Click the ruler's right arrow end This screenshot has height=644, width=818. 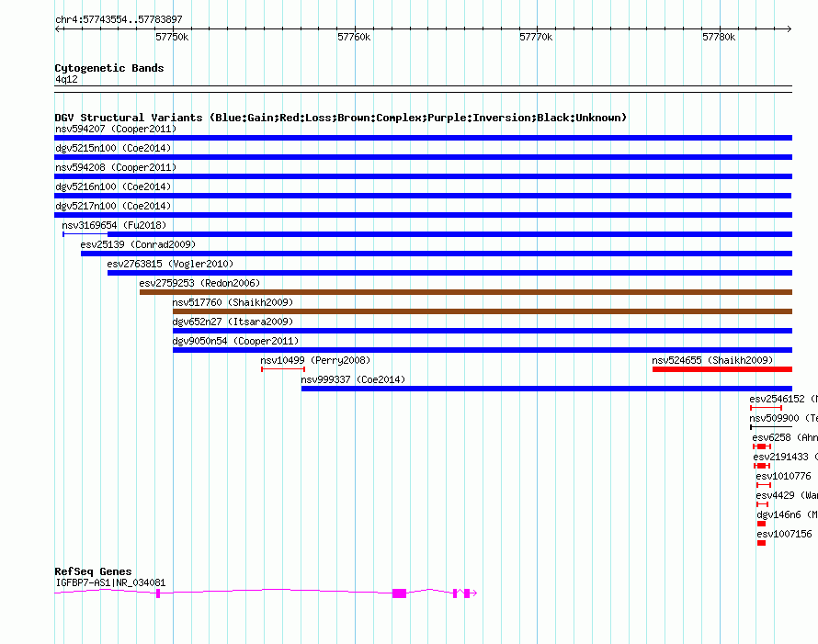[x=790, y=28]
